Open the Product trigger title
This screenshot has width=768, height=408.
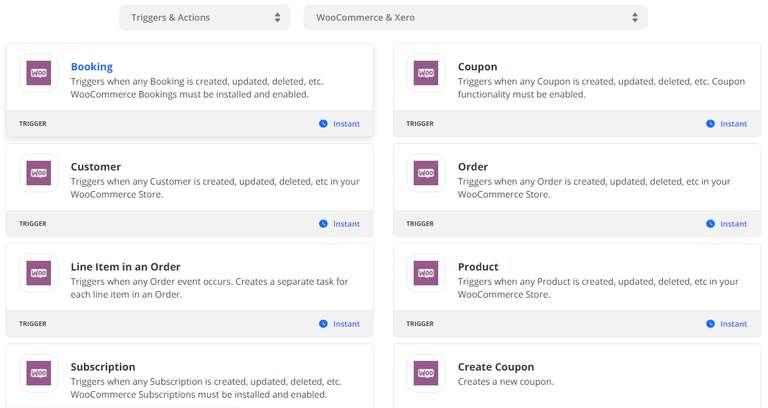coord(478,266)
